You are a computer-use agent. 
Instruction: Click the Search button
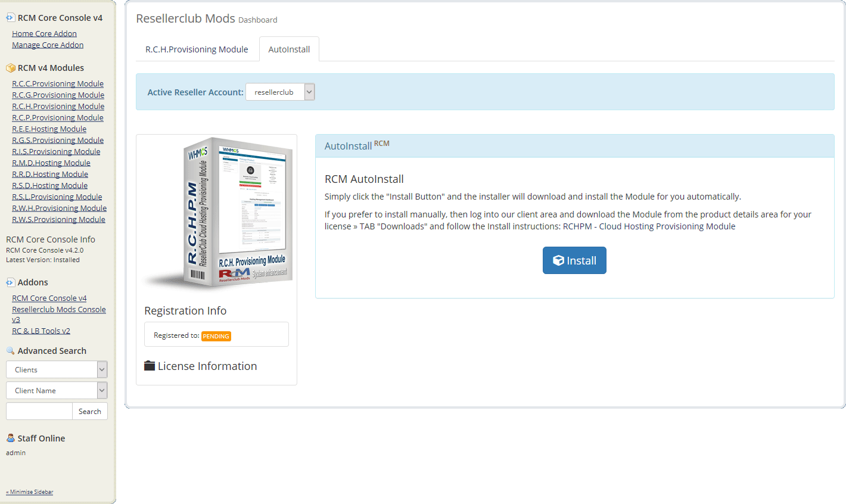pyautogui.click(x=90, y=411)
